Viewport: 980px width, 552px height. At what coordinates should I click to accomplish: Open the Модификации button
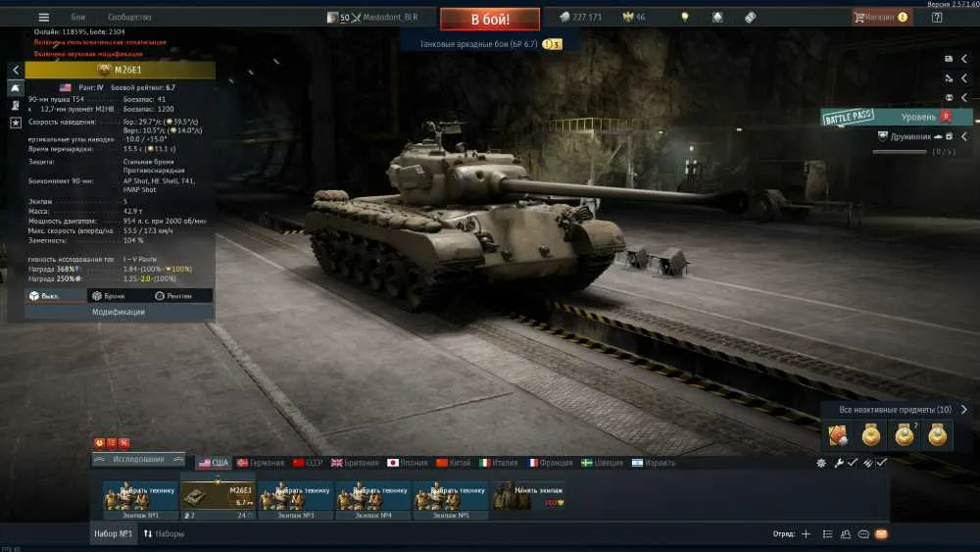119,312
